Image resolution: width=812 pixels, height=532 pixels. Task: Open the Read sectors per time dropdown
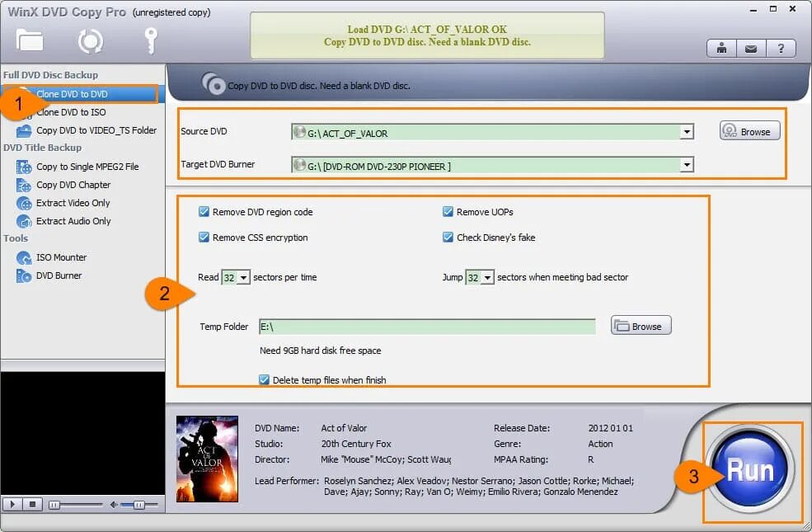[x=243, y=278]
